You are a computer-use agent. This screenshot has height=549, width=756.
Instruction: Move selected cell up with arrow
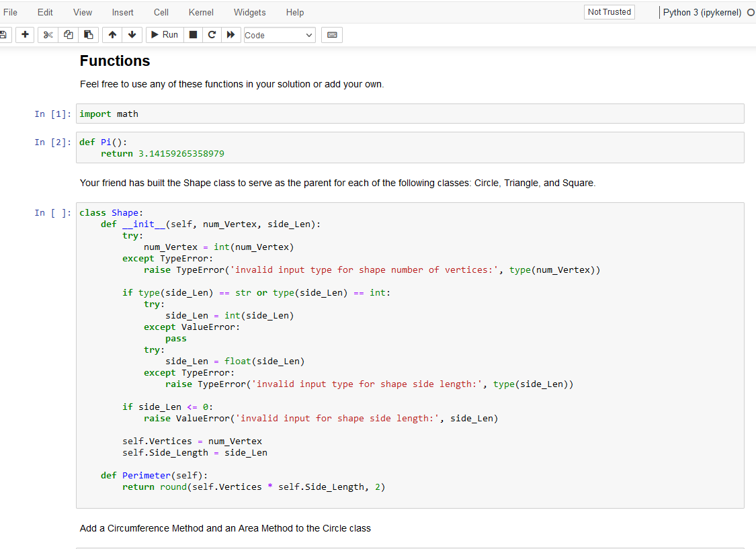click(x=112, y=35)
